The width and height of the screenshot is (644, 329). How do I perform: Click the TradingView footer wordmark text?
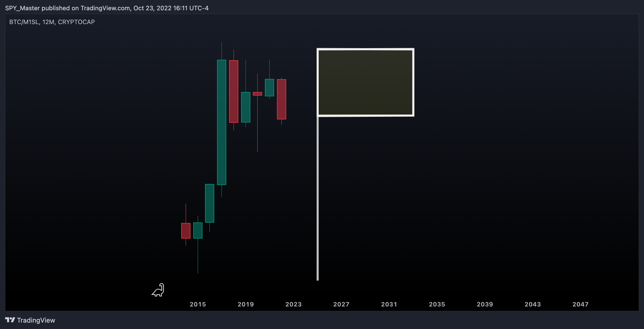pyautogui.click(x=36, y=320)
